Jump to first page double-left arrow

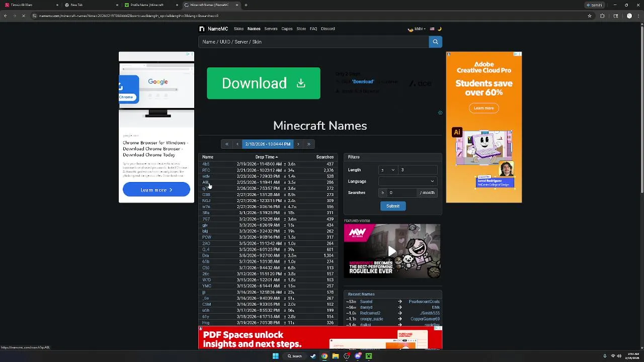226,144
